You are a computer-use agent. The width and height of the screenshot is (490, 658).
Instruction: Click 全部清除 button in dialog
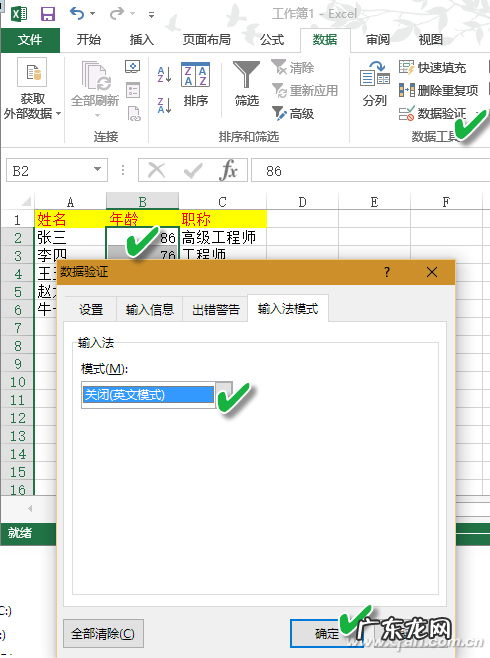point(103,633)
